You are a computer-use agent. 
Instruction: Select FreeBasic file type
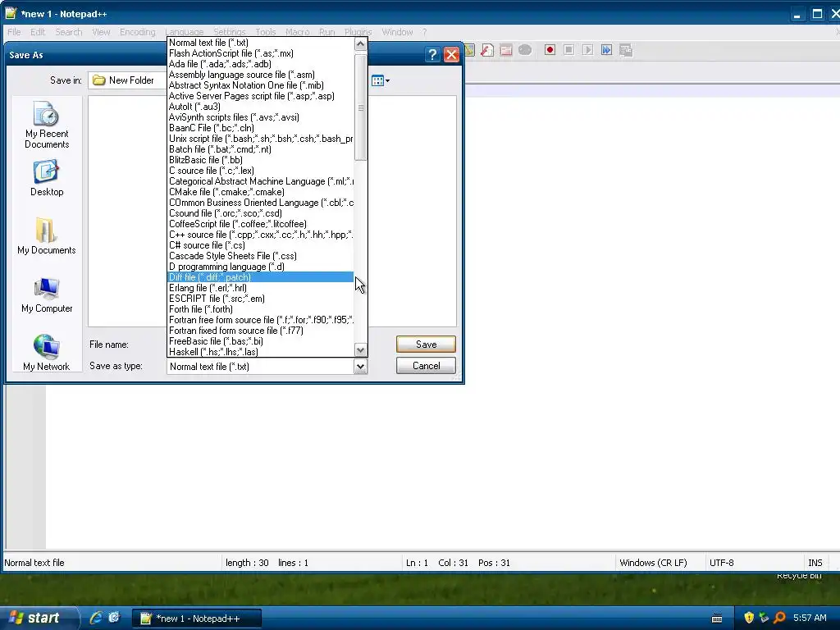[260, 341]
